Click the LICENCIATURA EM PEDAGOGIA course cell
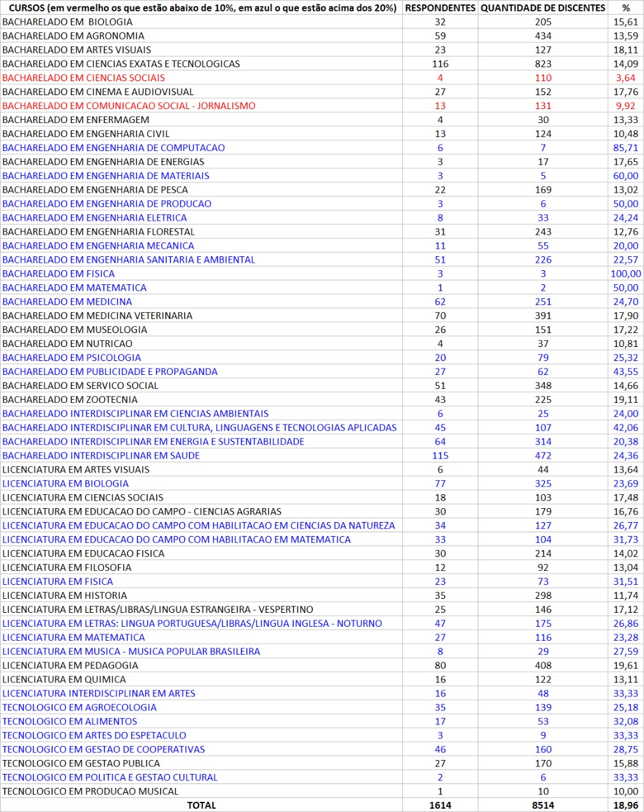 [70, 665]
